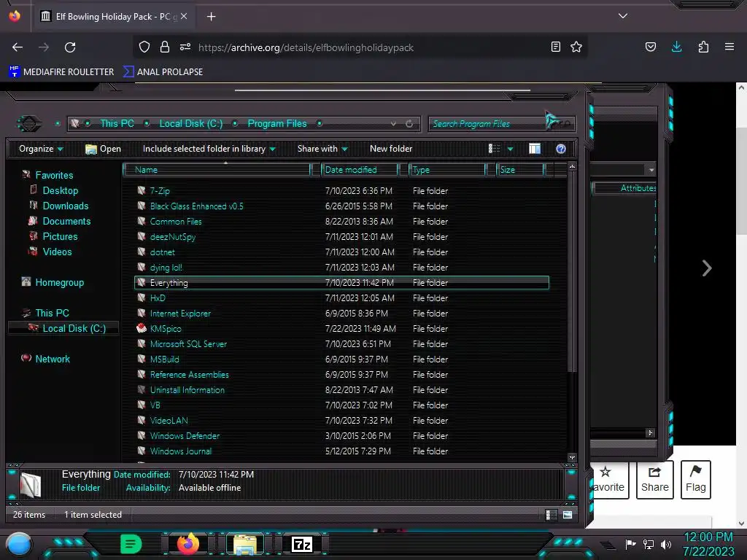Open Firefox from the taskbar
747x560 pixels.
[x=188, y=544]
